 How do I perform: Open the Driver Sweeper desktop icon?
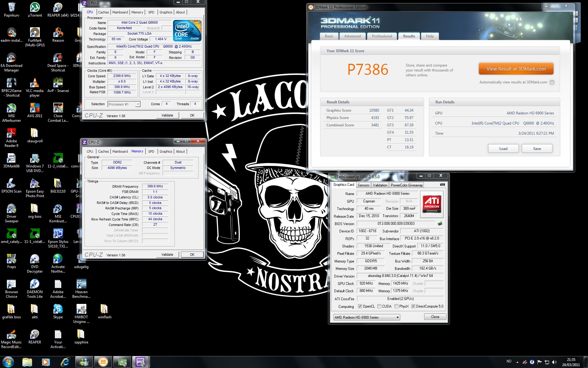pos(11,213)
